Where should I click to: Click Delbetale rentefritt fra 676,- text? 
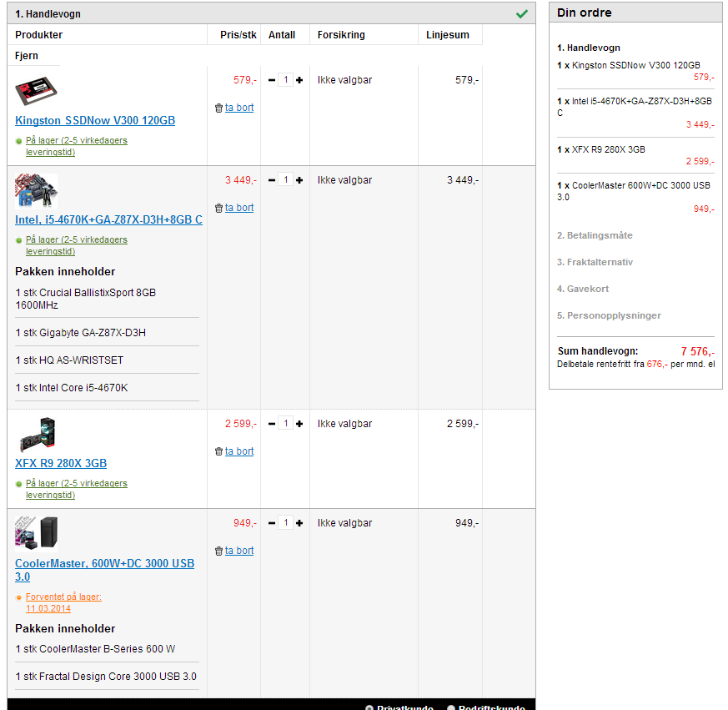636,364
